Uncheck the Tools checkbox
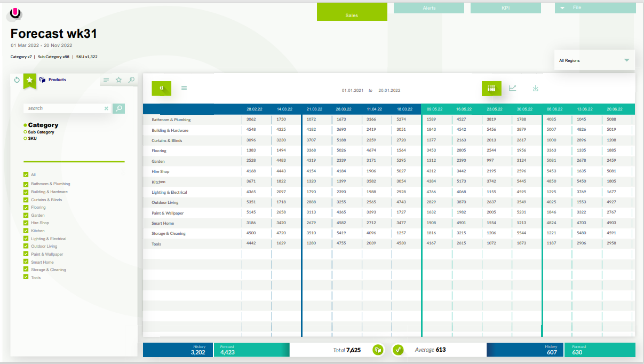This screenshot has width=644, height=364. tap(26, 278)
